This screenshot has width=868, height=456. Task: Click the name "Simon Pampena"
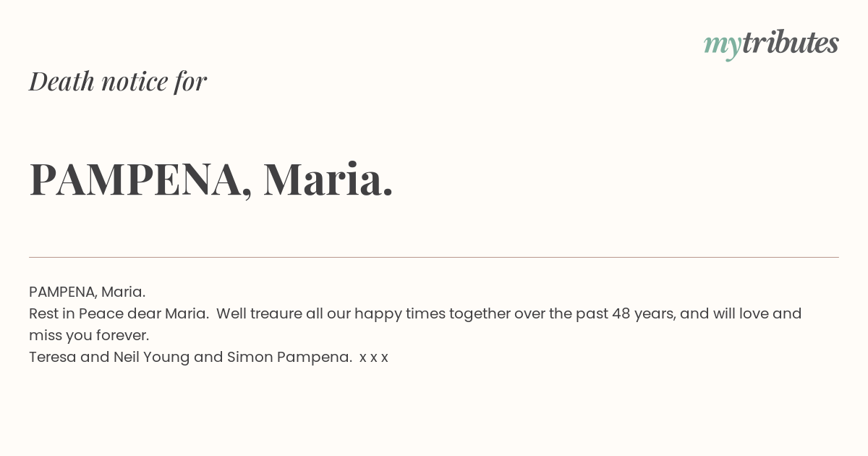point(289,358)
